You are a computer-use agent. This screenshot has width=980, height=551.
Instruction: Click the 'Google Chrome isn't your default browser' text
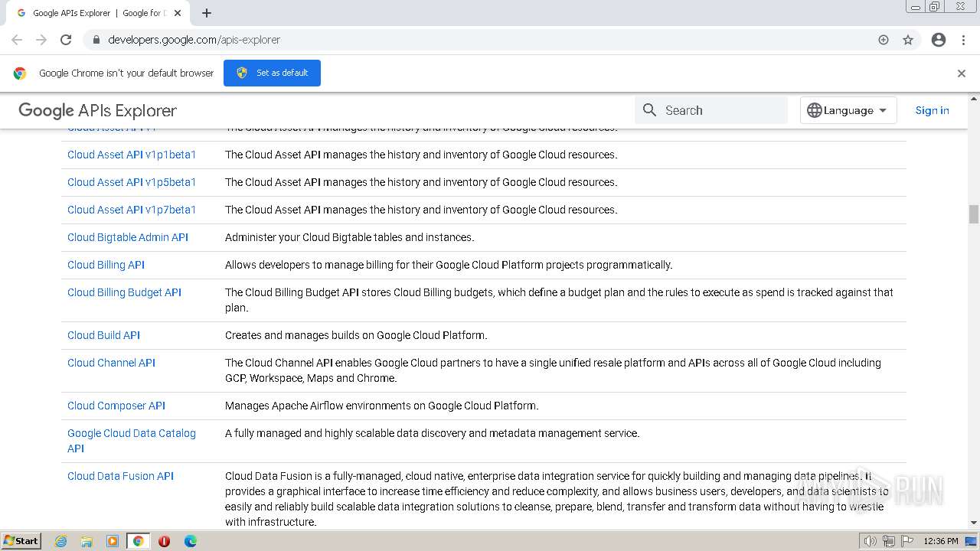click(126, 73)
